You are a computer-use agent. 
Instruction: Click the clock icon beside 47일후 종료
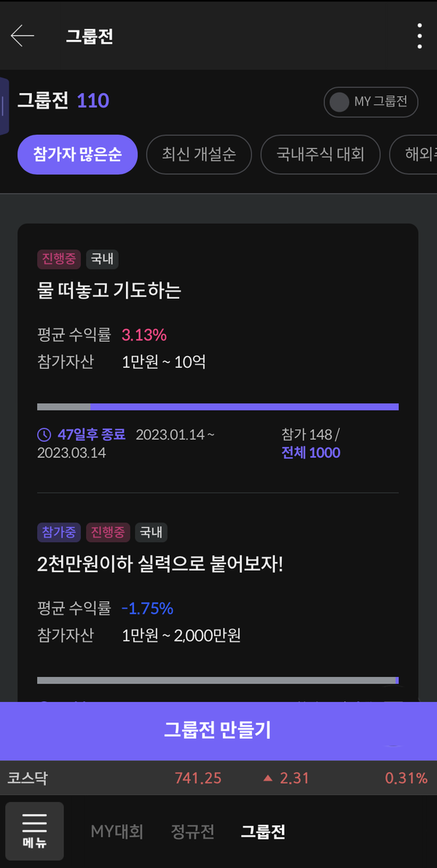(x=46, y=434)
